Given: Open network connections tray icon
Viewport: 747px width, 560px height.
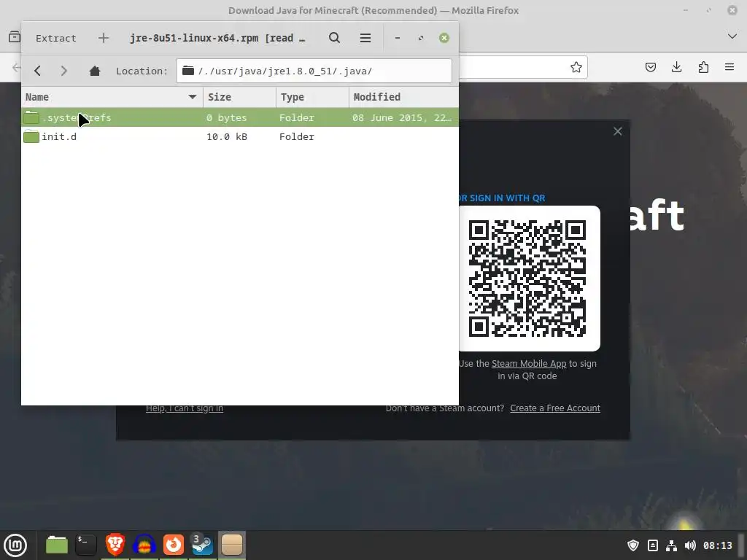Looking at the screenshot, I should coord(671,545).
